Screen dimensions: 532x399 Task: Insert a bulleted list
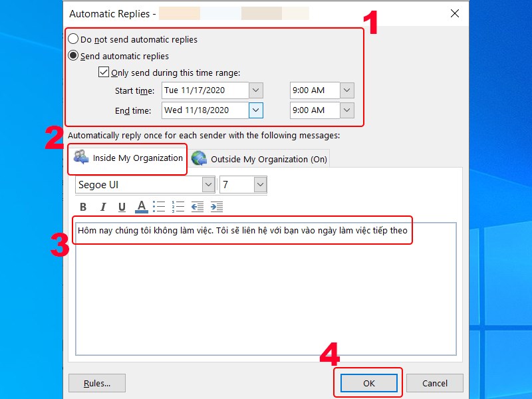159,207
